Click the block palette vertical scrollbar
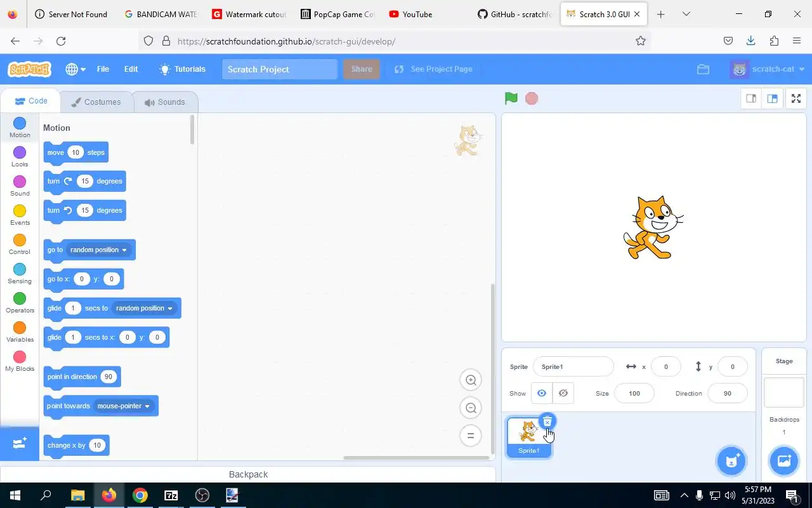This screenshot has width=812, height=508. pyautogui.click(x=192, y=130)
